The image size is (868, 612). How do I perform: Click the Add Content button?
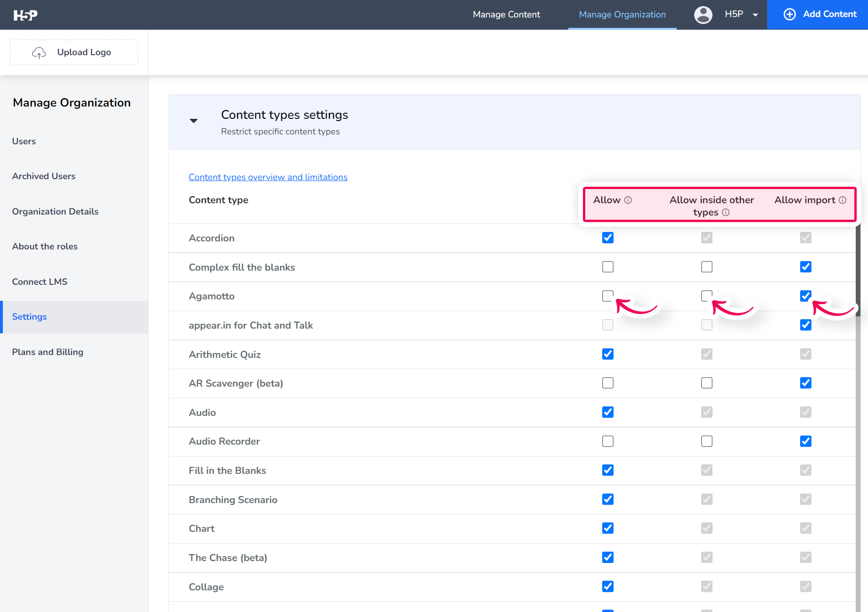(x=818, y=15)
